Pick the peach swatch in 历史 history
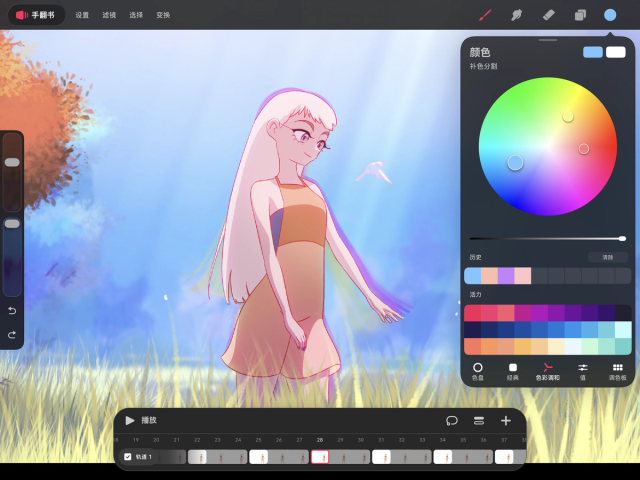Viewport: 640px width, 480px height. coord(489,276)
